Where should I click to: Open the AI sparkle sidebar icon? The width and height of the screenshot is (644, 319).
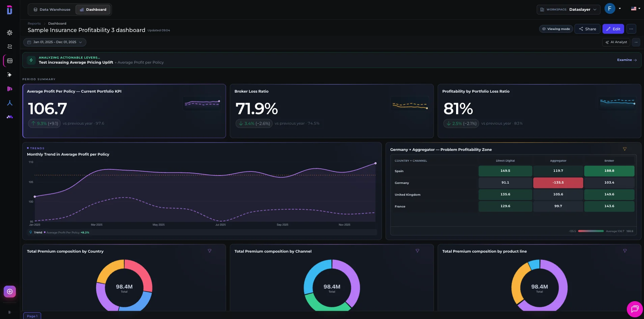pos(10,75)
